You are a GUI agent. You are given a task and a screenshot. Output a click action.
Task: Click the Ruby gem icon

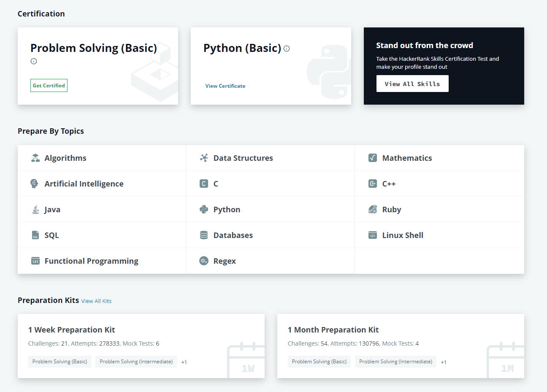coord(373,209)
